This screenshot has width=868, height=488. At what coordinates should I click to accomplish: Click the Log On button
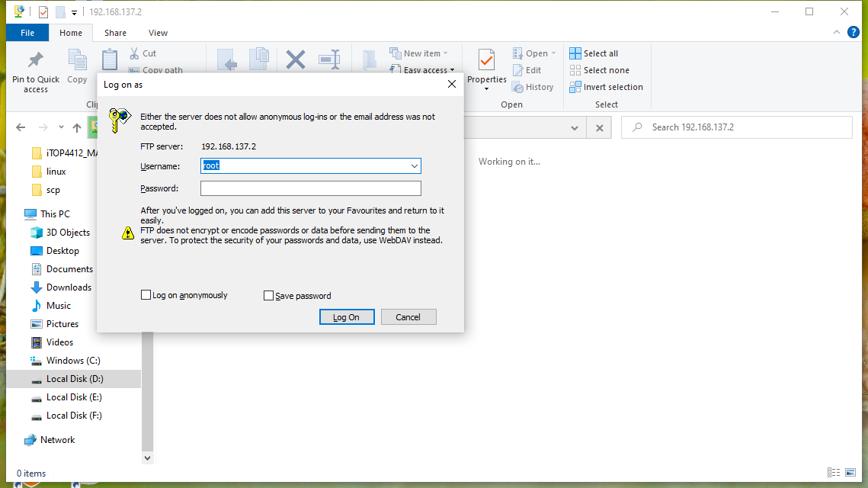click(347, 317)
